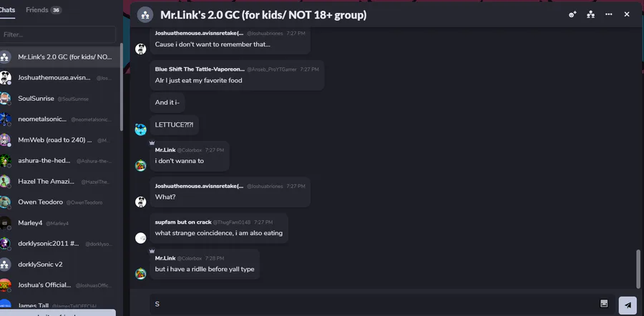Click the add member icon in header
This screenshot has height=316, width=644.
click(x=572, y=14)
